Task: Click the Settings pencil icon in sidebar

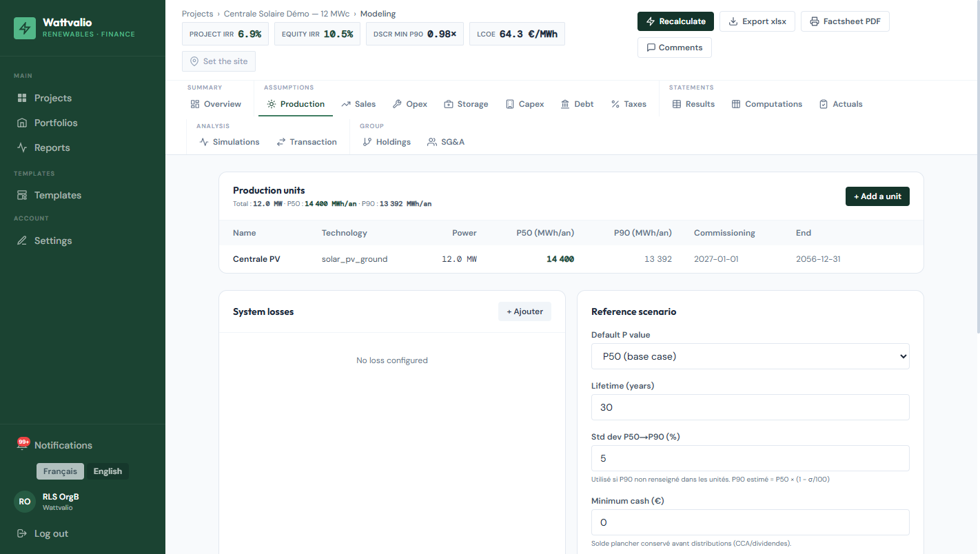Action: pyautogui.click(x=22, y=240)
